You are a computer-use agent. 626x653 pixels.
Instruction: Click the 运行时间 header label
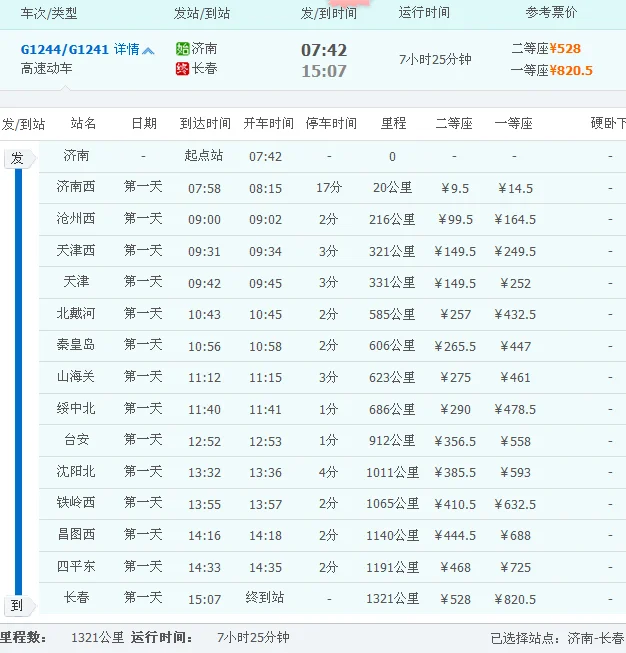point(424,12)
